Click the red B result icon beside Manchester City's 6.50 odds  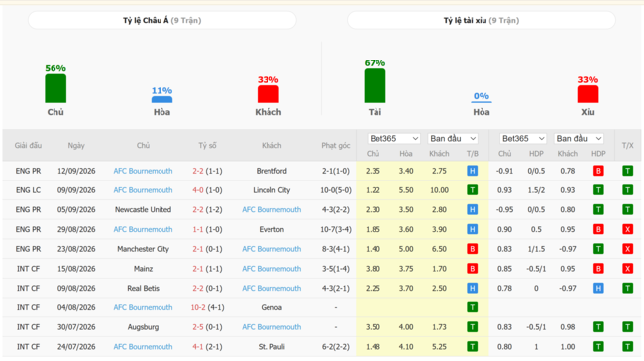point(473,249)
